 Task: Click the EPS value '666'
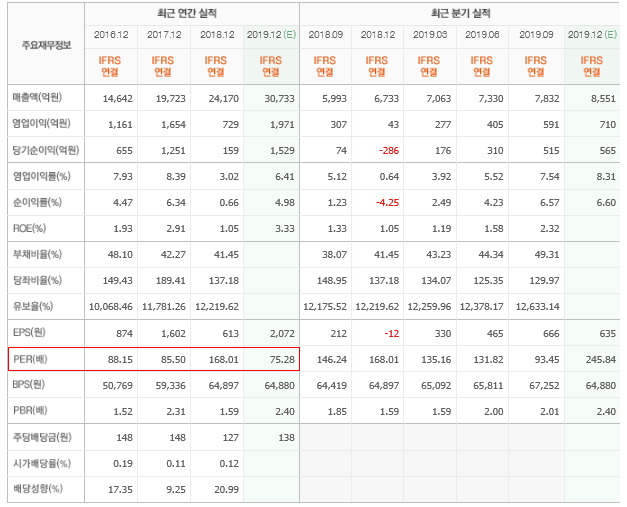click(x=551, y=333)
